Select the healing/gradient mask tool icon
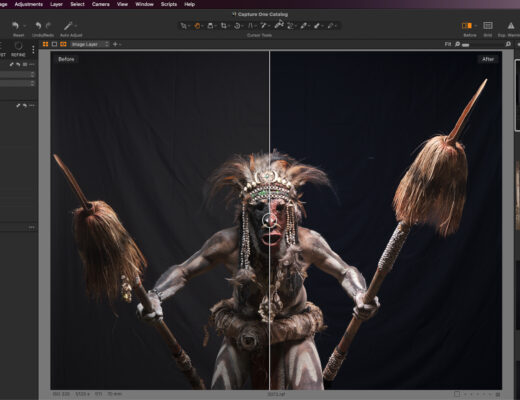 tap(291, 26)
